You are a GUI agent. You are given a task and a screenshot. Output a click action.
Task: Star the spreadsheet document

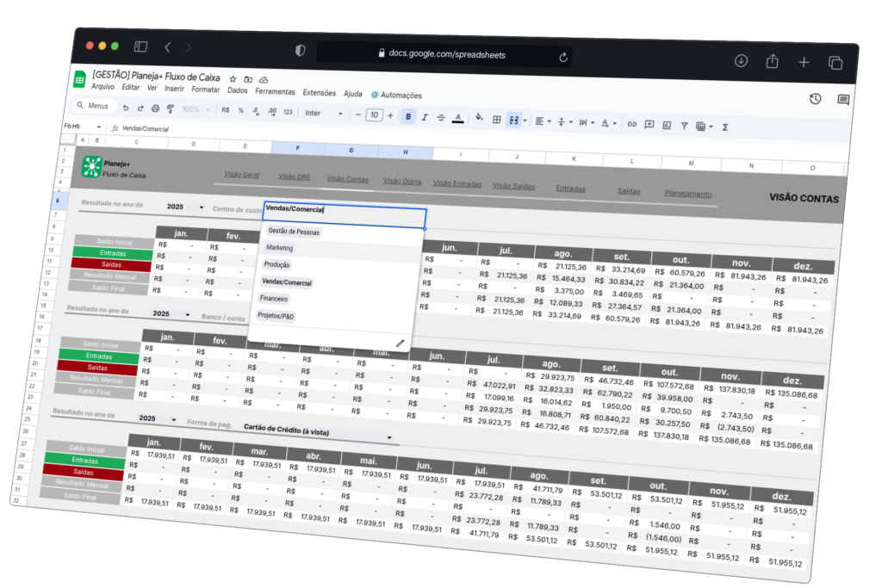[232, 78]
